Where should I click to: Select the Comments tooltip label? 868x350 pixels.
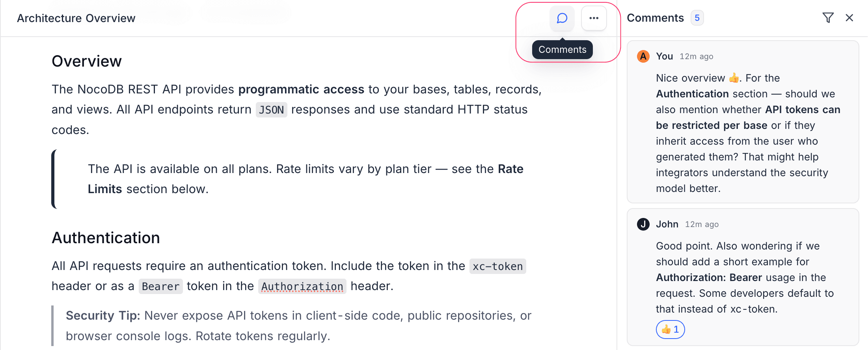coord(562,49)
